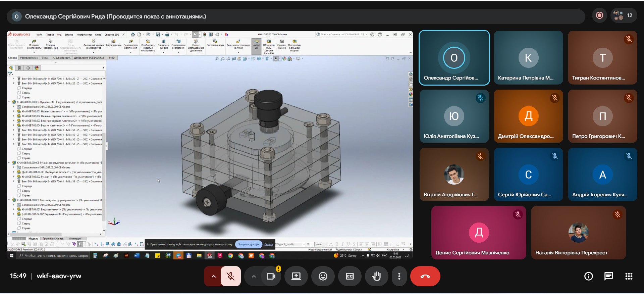644x294 pixels.
Task: Open video settings arrow beside camera
Action: click(x=254, y=276)
